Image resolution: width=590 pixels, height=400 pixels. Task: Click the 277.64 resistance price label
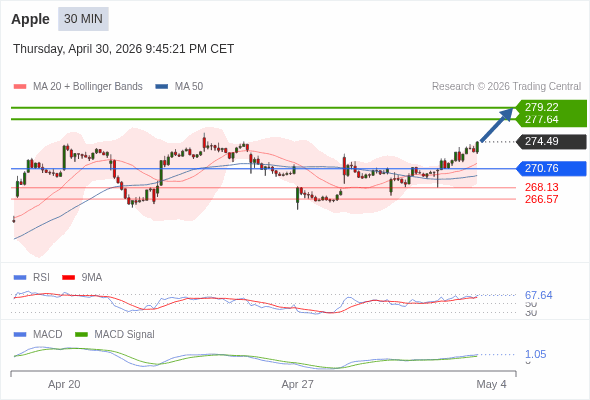541,119
